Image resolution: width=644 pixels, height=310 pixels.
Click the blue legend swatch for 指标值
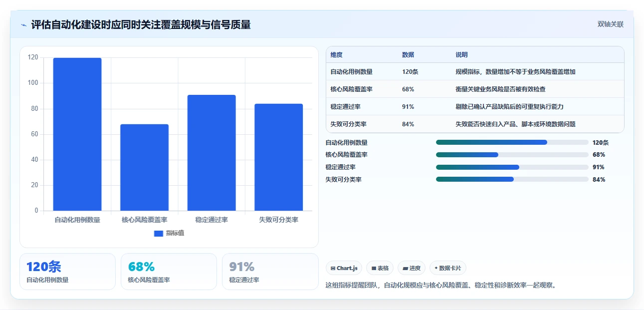pyautogui.click(x=159, y=234)
